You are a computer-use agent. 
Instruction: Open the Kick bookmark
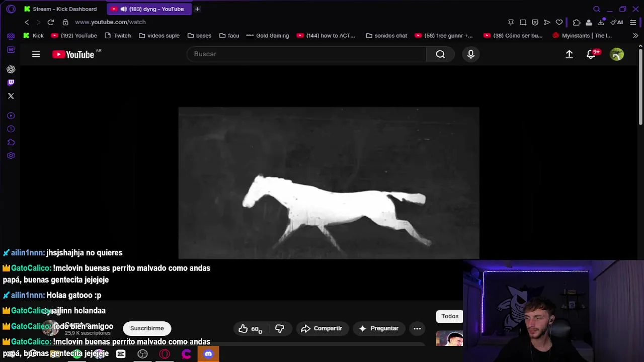pyautogui.click(x=33, y=36)
